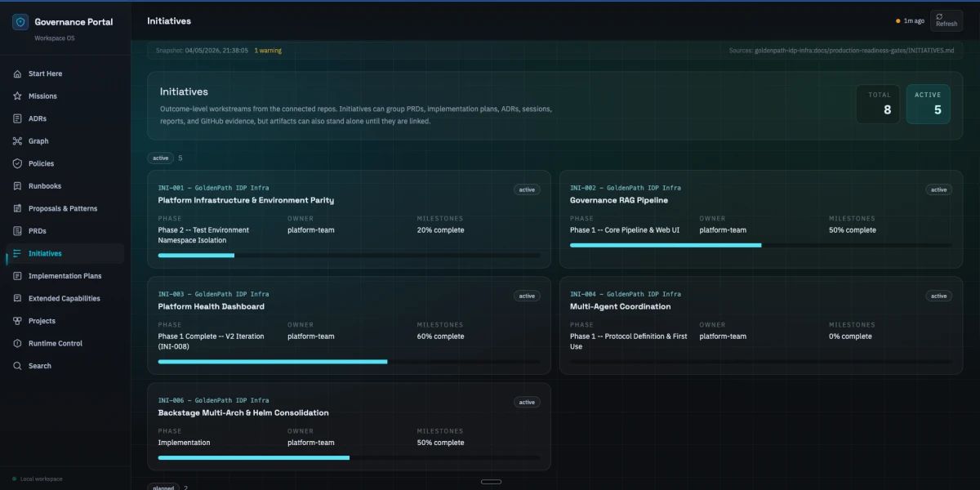Click '1m ago' timestamp text
Screen dimensions: 980x490
click(914, 20)
